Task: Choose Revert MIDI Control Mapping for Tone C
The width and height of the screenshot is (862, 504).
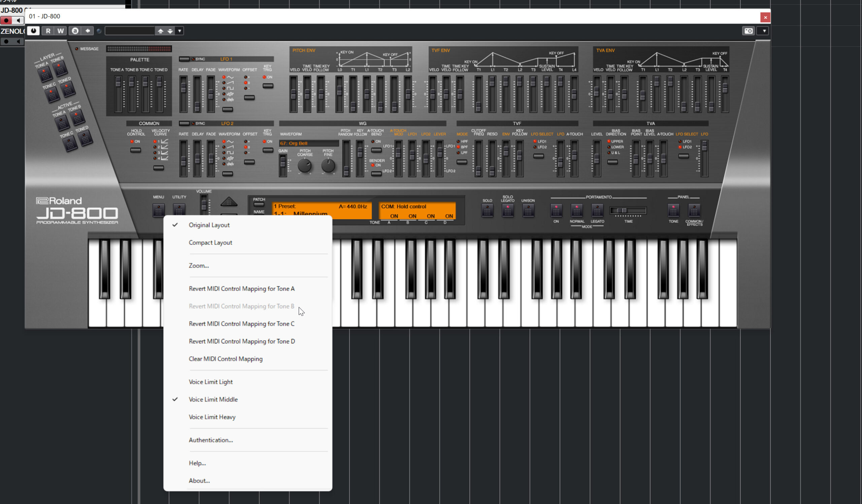Action: 247,324
